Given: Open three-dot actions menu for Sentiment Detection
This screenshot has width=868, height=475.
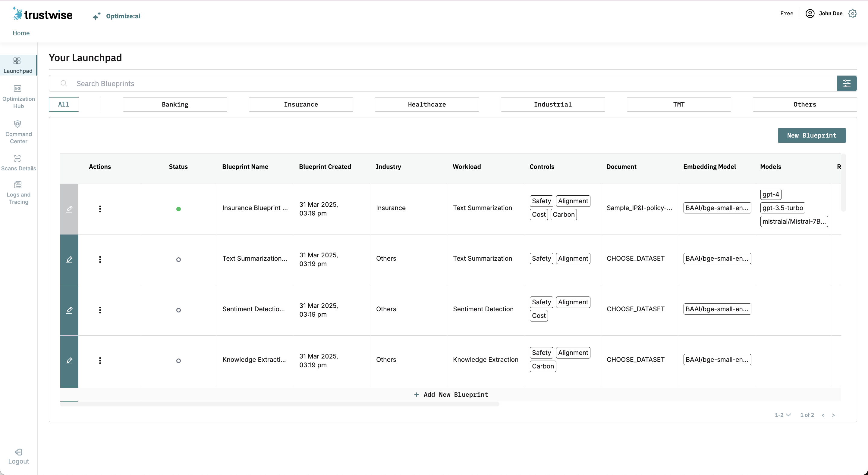Looking at the screenshot, I should point(100,310).
